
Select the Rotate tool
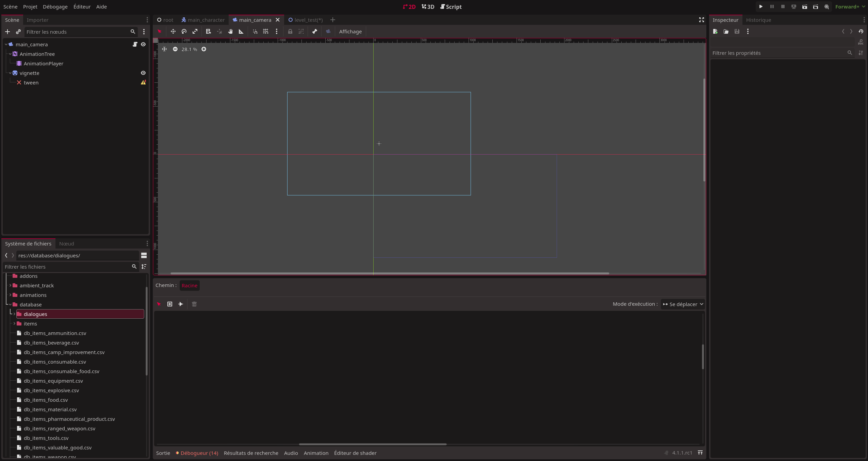[x=184, y=31]
